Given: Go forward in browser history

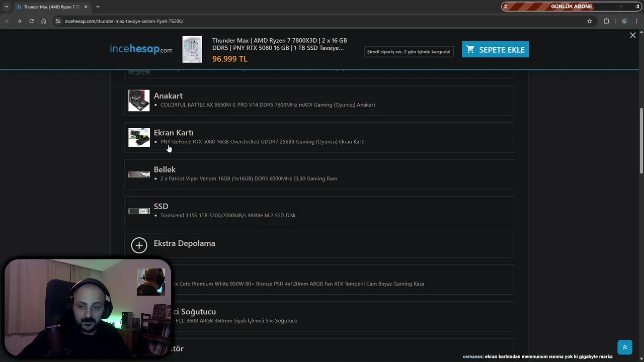Looking at the screenshot, I should coord(19,21).
